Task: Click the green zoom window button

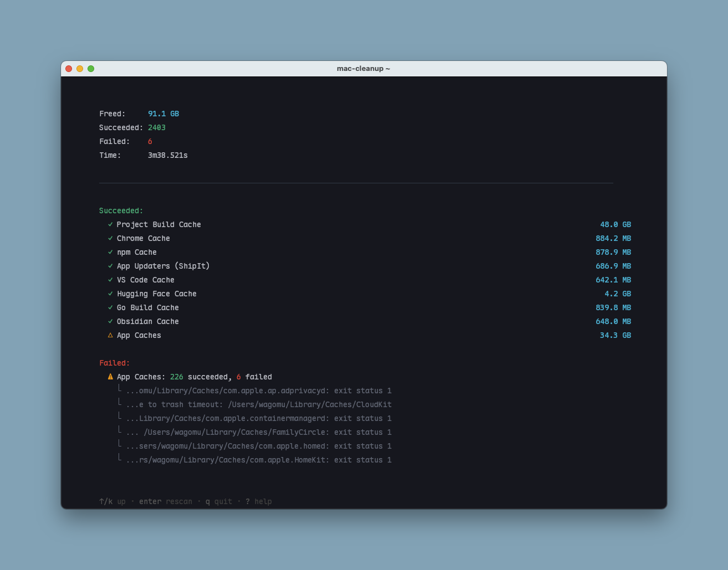Action: 91,69
